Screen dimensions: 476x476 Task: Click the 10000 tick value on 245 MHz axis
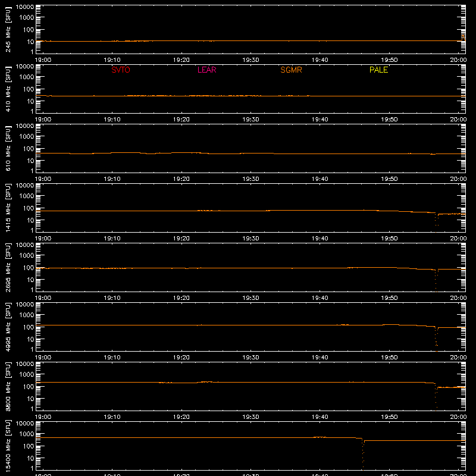(25, 7)
